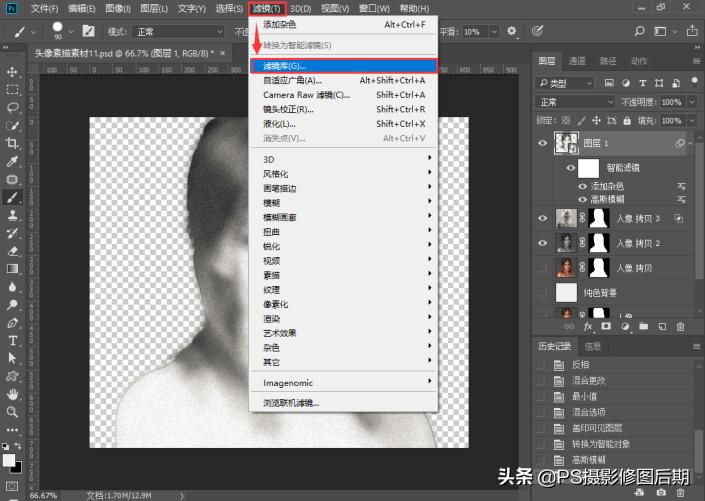The image size is (705, 501).
Task: Select the Path Selection tool
Action: click(12, 358)
